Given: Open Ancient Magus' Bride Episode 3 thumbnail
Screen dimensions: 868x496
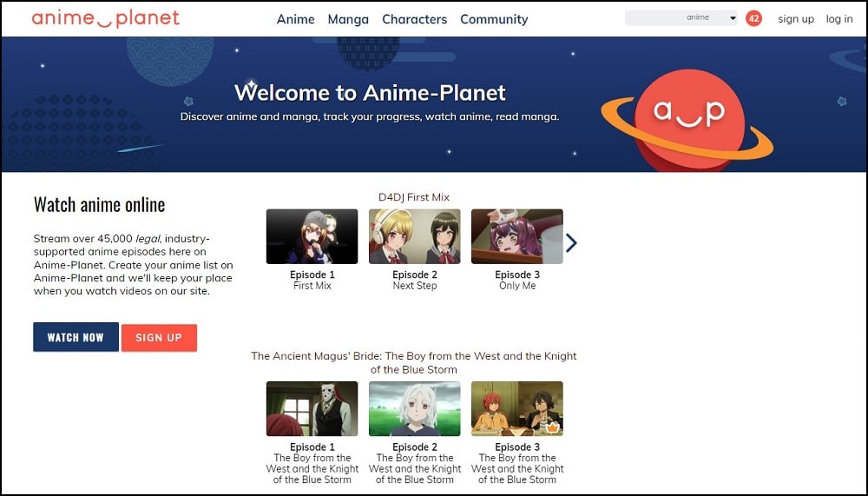Looking at the screenshot, I should point(517,408).
